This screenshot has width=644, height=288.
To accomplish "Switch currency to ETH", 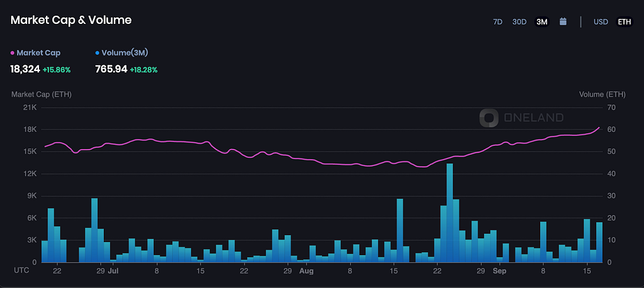I will (625, 22).
